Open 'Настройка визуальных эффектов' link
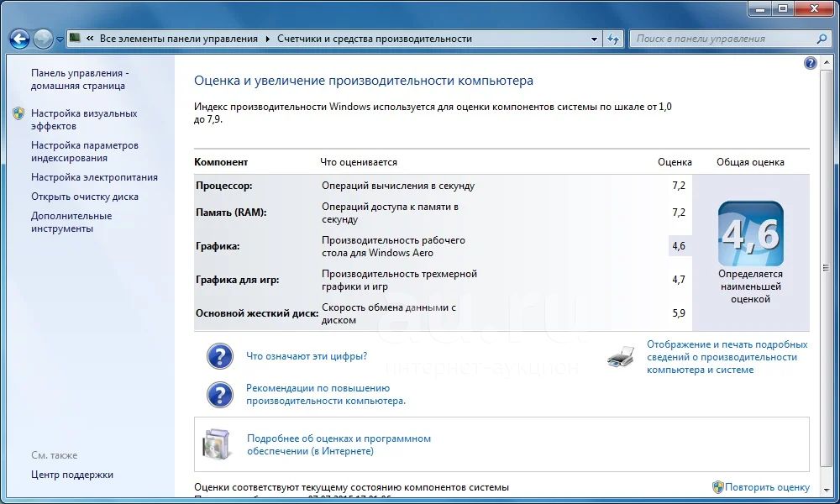The image size is (840, 504). (83, 119)
